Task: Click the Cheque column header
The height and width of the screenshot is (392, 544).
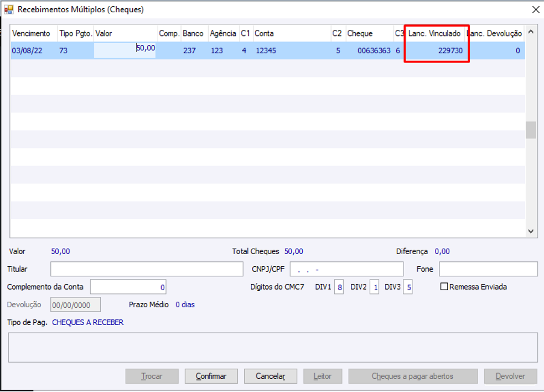Action: [x=370, y=33]
